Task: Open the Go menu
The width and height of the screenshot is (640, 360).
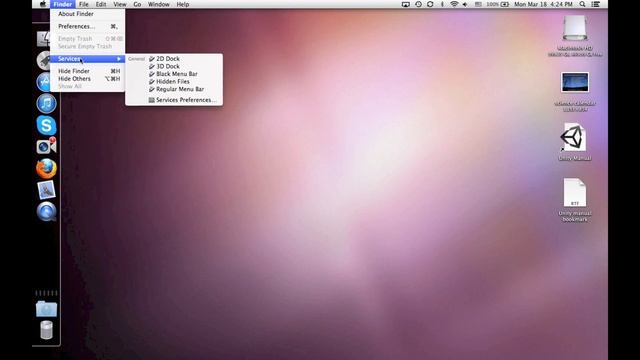Action: (x=137, y=4)
